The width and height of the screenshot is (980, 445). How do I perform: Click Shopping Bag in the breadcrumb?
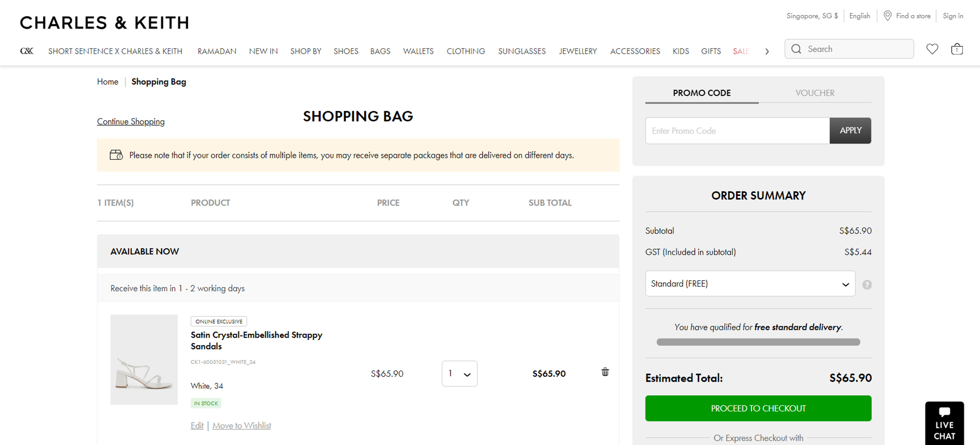159,81
